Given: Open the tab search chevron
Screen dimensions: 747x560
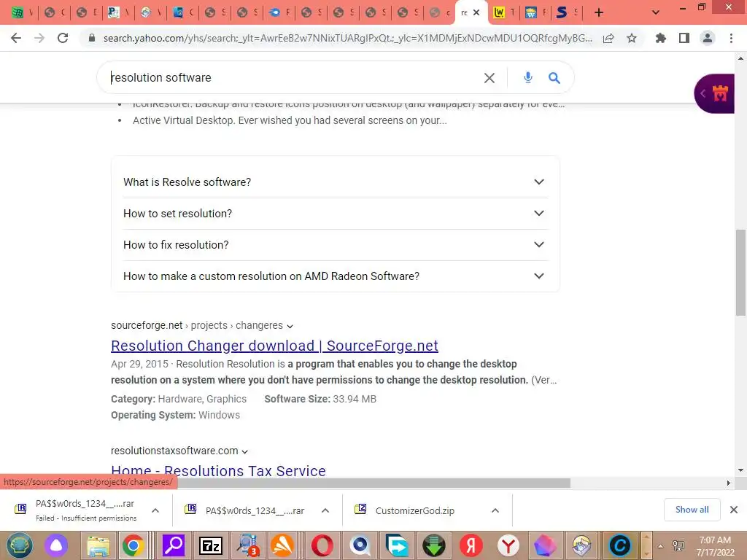Looking at the screenshot, I should click(656, 13).
